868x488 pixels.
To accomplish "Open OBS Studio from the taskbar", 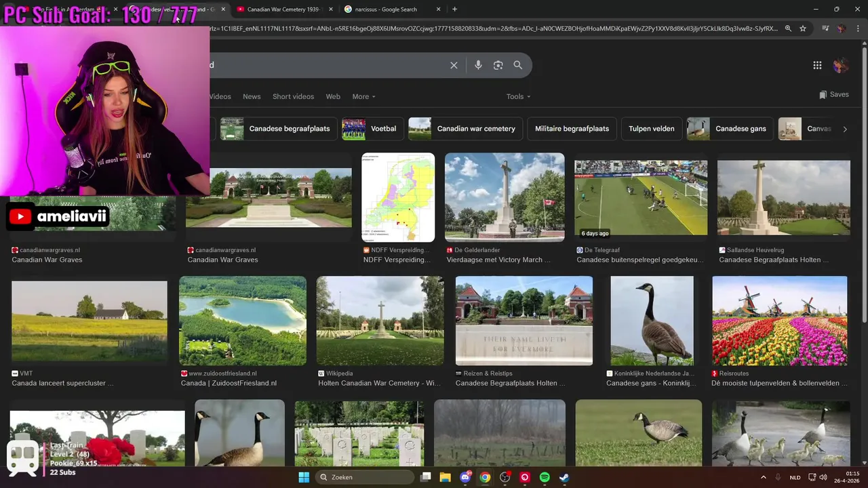I will click(x=505, y=477).
